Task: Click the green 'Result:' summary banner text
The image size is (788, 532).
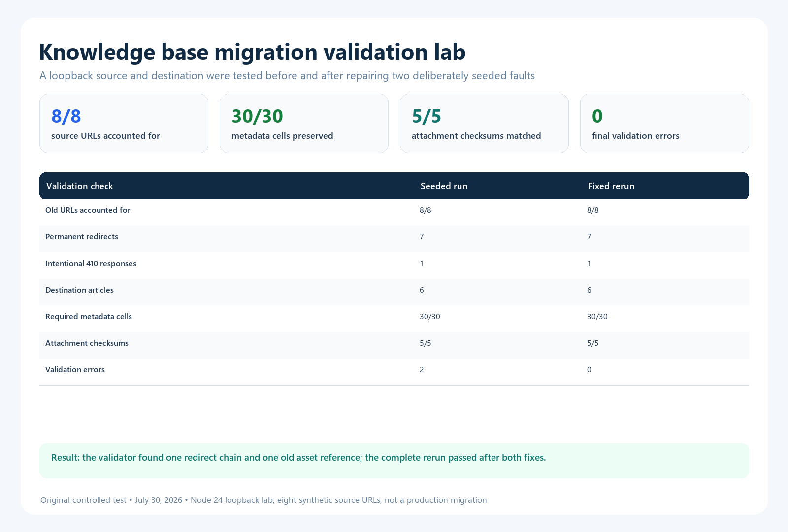Action: coord(298,458)
